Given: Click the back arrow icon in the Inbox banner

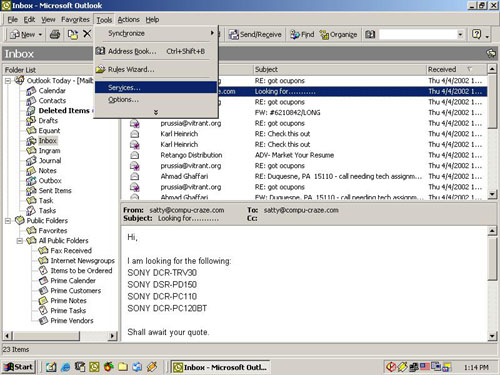Looking at the screenshot, I should click(x=491, y=53).
